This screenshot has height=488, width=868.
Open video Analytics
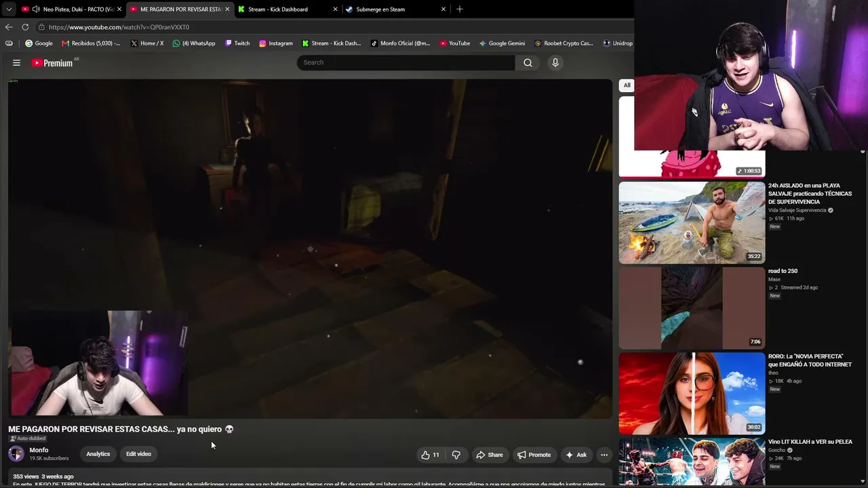coord(98,454)
